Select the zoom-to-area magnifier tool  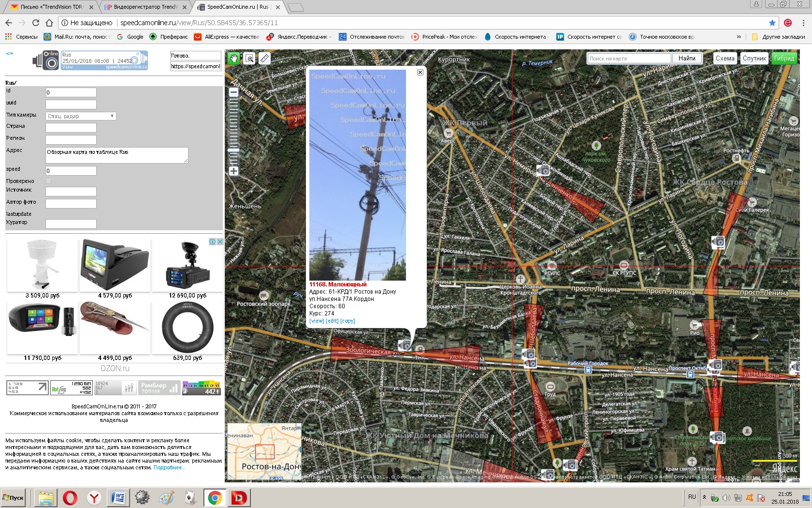(x=249, y=59)
